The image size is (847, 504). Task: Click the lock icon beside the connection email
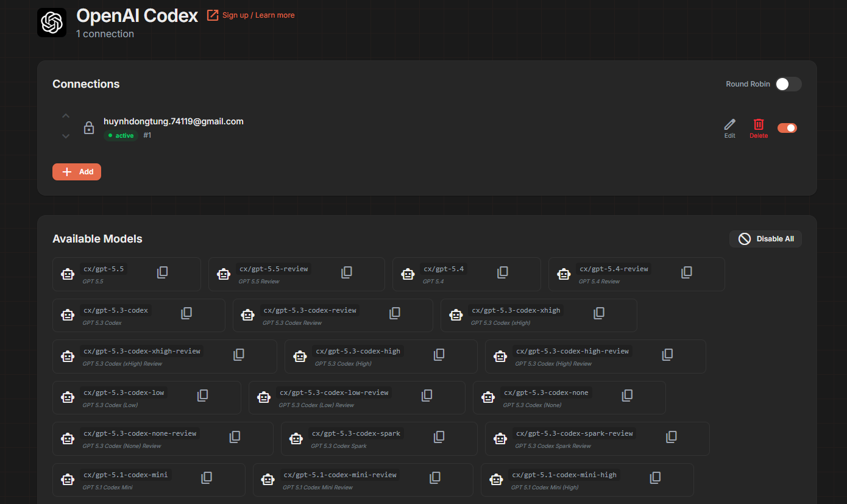pyautogui.click(x=89, y=128)
